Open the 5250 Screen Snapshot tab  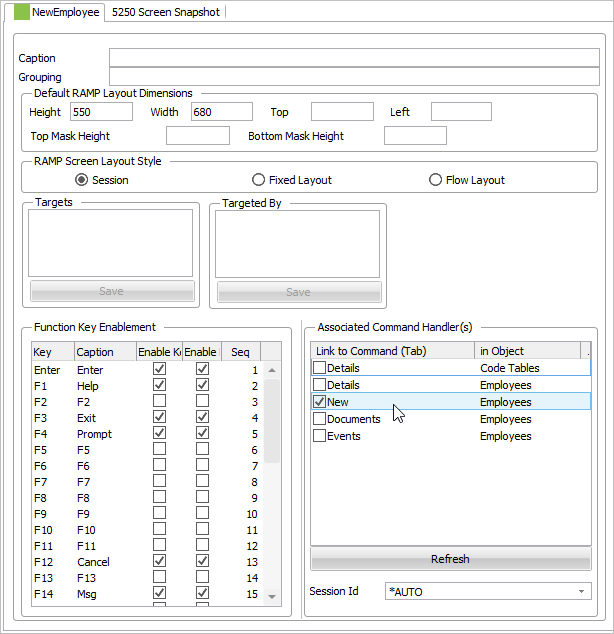(165, 12)
